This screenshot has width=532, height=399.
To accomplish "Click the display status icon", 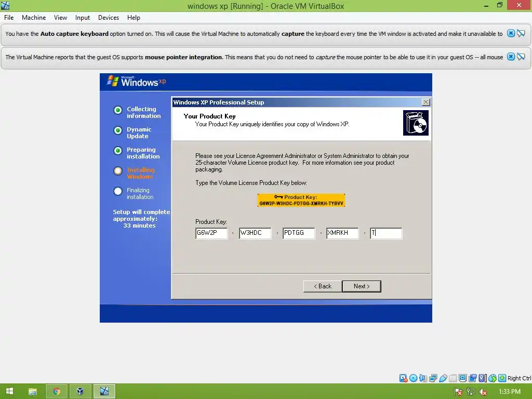I will (462, 378).
